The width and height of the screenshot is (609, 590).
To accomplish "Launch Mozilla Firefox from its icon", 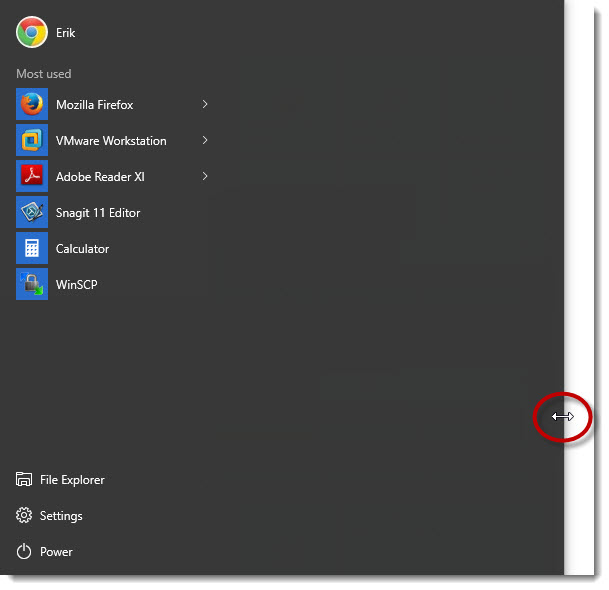I will (x=32, y=104).
